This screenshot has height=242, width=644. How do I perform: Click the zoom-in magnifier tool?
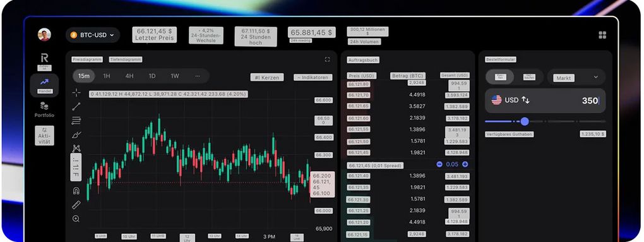point(76,219)
